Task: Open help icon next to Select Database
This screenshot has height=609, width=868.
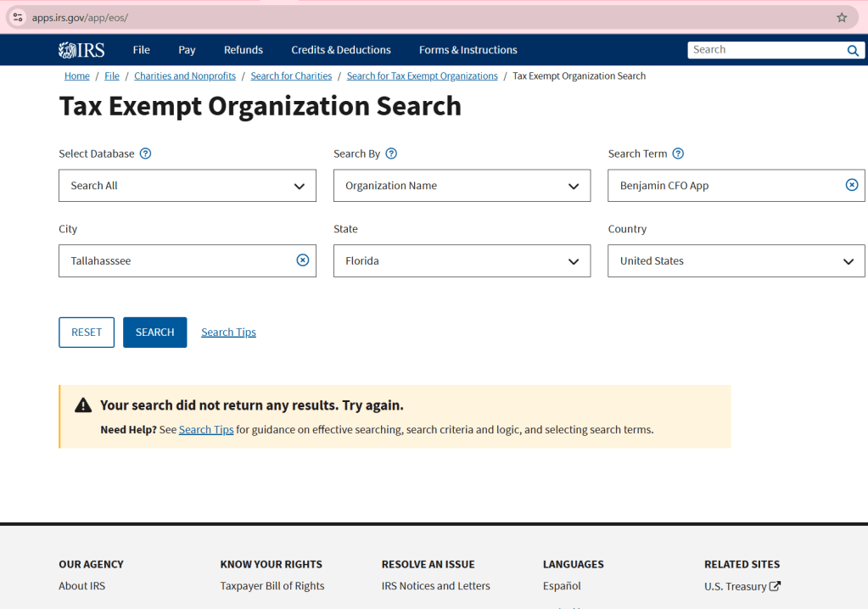Action: pyautogui.click(x=145, y=154)
